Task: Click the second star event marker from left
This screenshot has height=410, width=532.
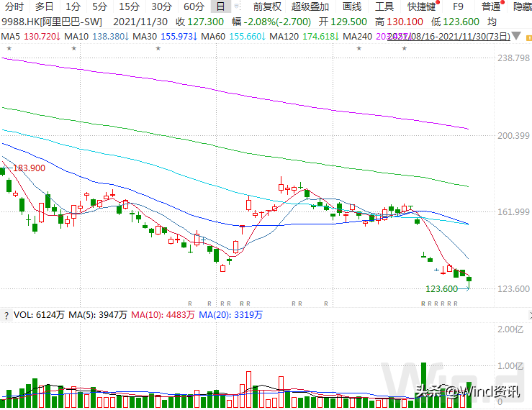Action: pos(74,48)
